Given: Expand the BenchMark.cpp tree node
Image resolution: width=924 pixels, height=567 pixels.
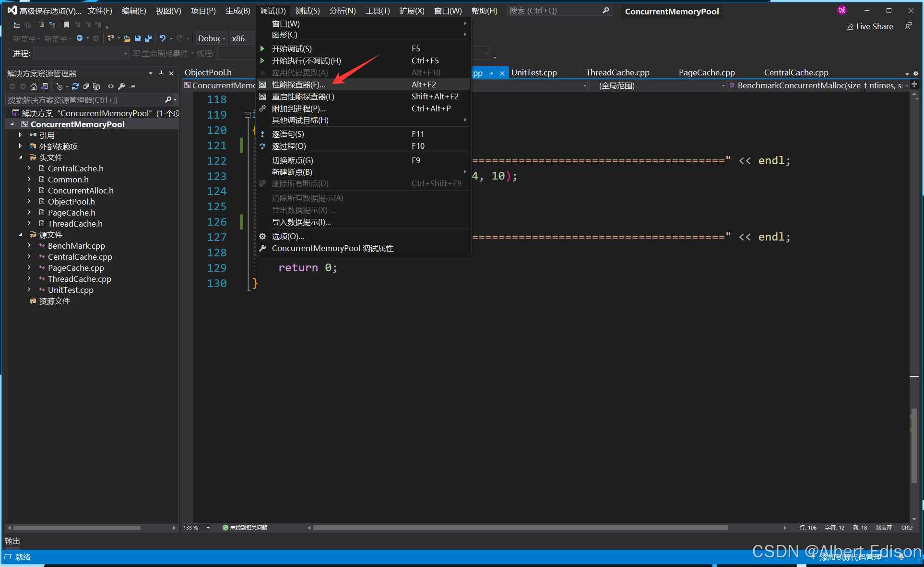Looking at the screenshot, I should (x=29, y=246).
